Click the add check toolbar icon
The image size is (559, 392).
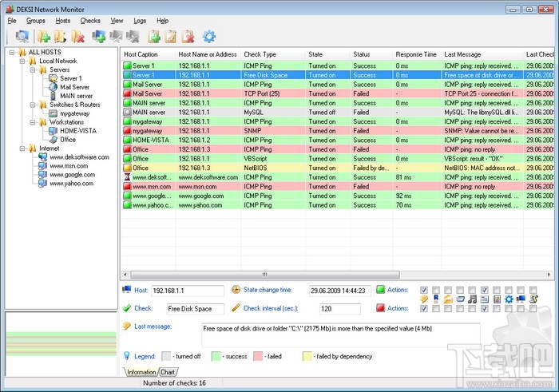click(154, 36)
